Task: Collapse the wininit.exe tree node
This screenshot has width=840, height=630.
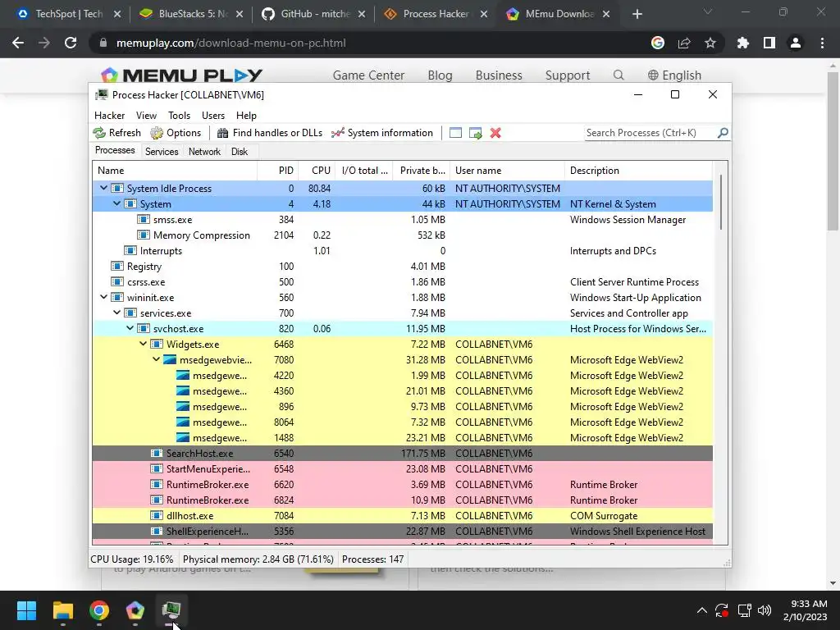Action: click(103, 297)
